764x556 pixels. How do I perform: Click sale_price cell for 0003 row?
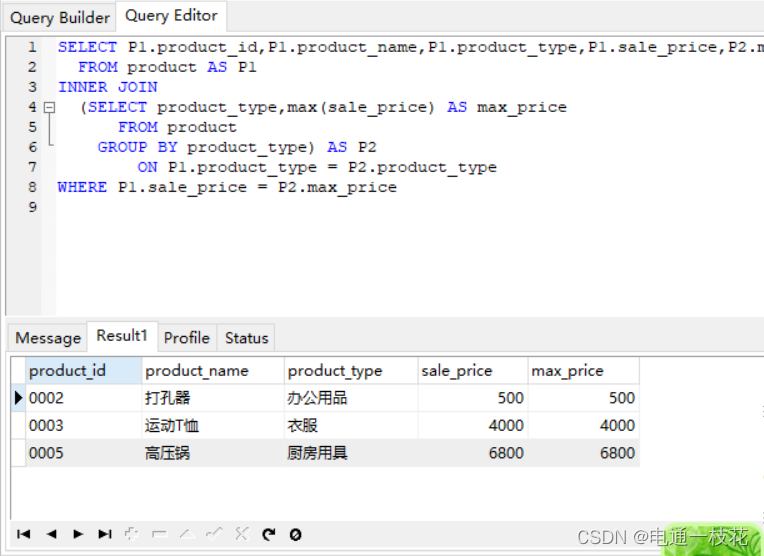pyautogui.click(x=473, y=425)
